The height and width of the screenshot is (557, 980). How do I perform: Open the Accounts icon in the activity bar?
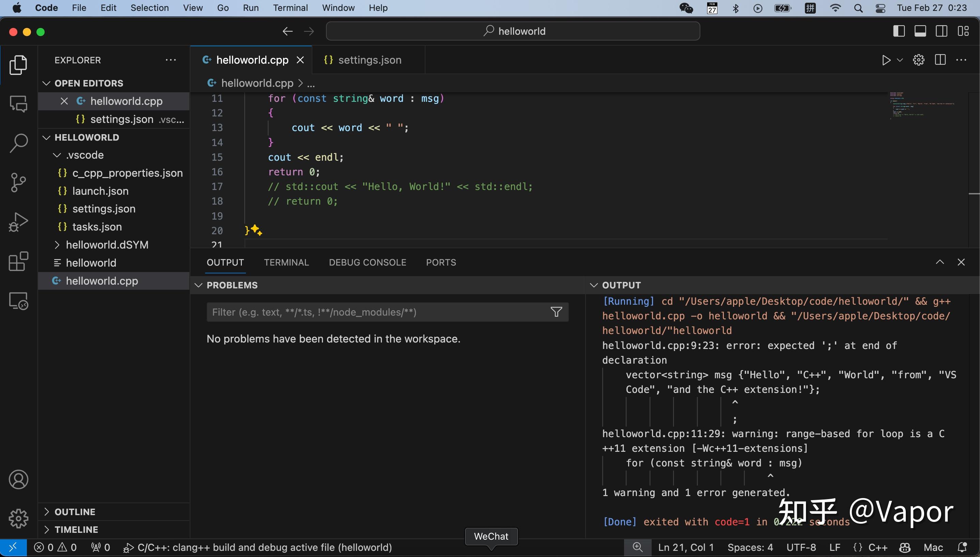pos(18,479)
